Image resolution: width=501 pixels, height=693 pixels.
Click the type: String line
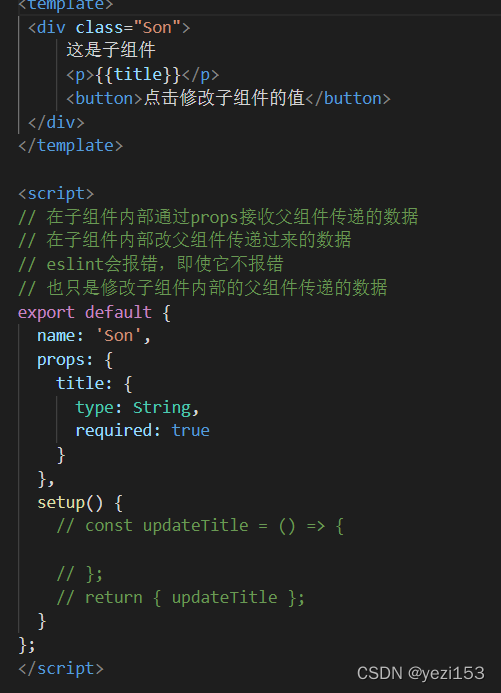pos(137,407)
